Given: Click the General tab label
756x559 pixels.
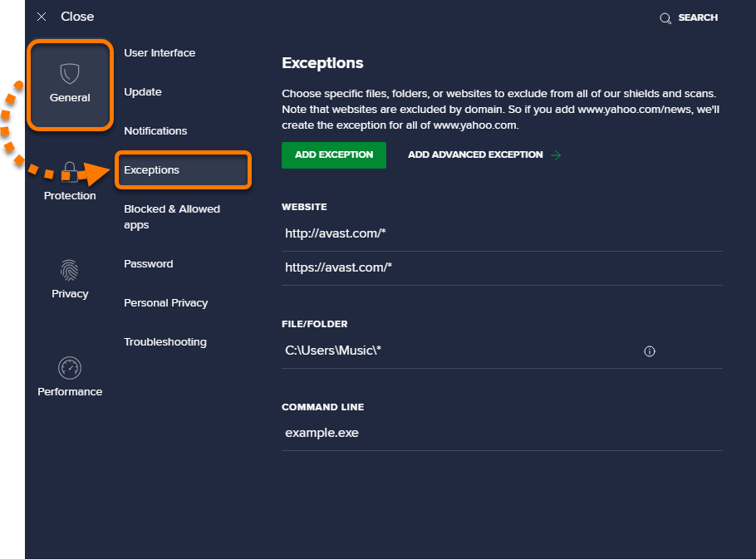Looking at the screenshot, I should point(70,98).
